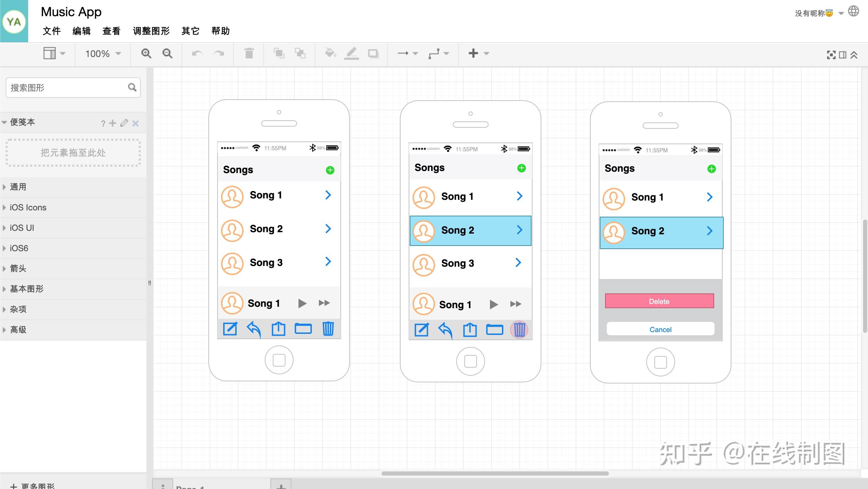Viewport: 868px width, 489px height.
Task: Click the fill color bucket icon
Action: [x=330, y=53]
